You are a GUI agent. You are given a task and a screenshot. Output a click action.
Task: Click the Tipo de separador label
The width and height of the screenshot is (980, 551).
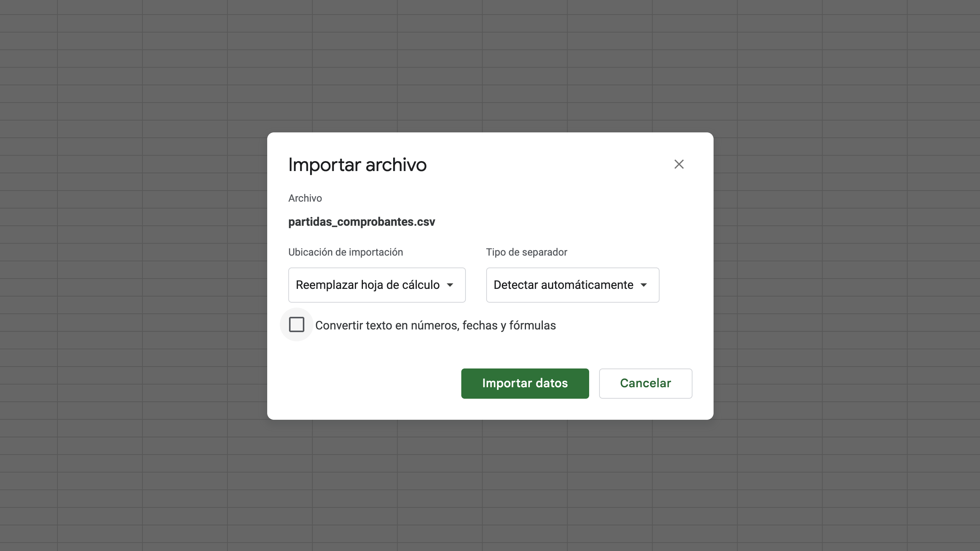tap(526, 252)
